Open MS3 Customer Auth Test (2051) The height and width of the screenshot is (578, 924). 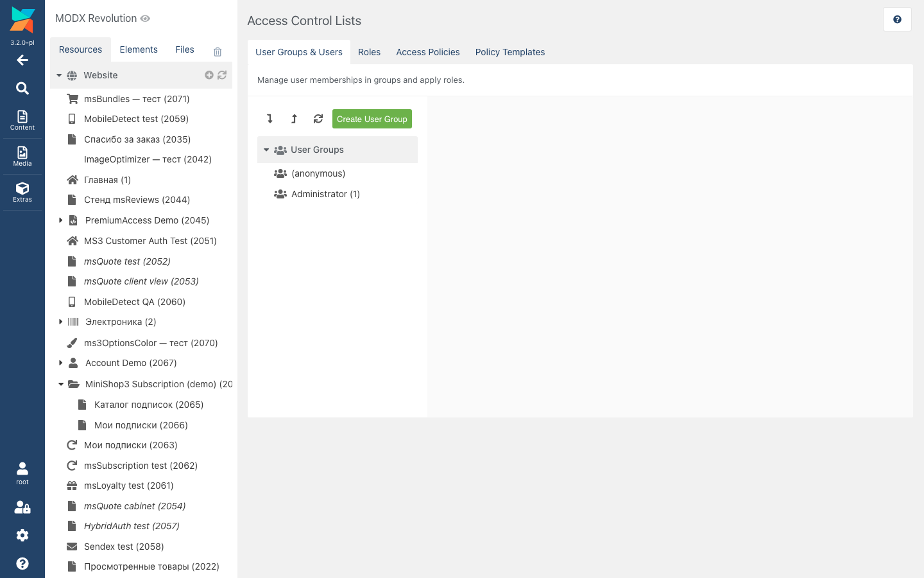click(150, 241)
